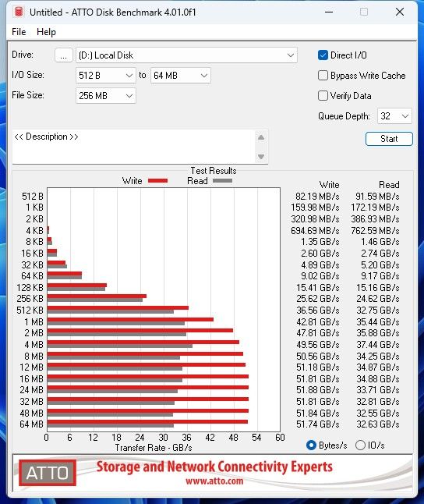Click the red Write legend swatch
424x504 pixels.
(x=157, y=181)
